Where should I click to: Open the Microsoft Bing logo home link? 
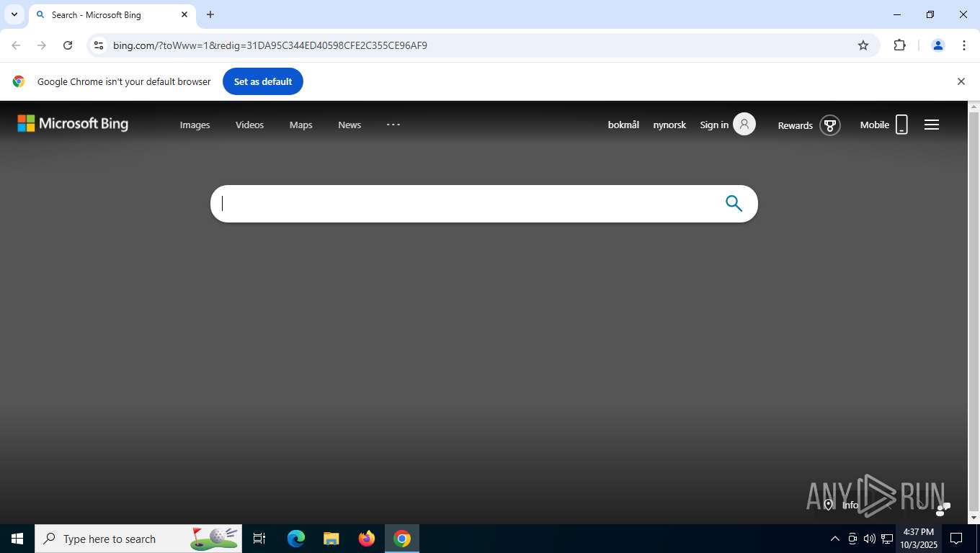click(73, 124)
